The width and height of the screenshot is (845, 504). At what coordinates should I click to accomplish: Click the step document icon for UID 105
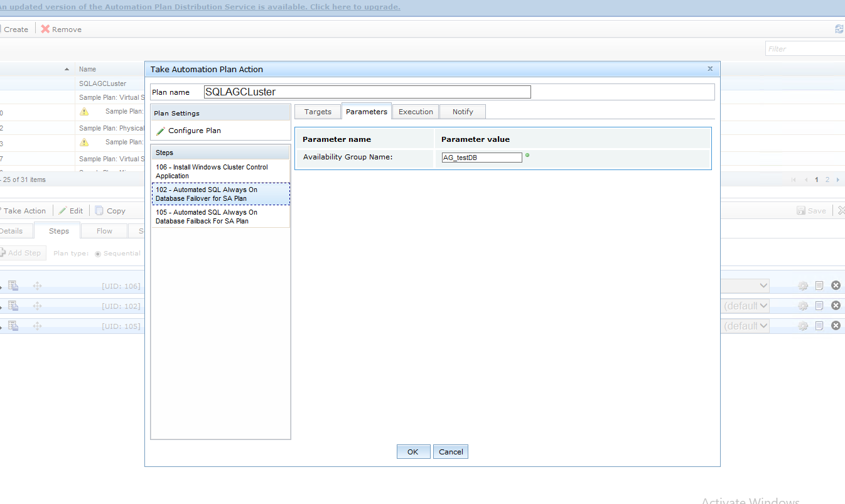coord(13,326)
